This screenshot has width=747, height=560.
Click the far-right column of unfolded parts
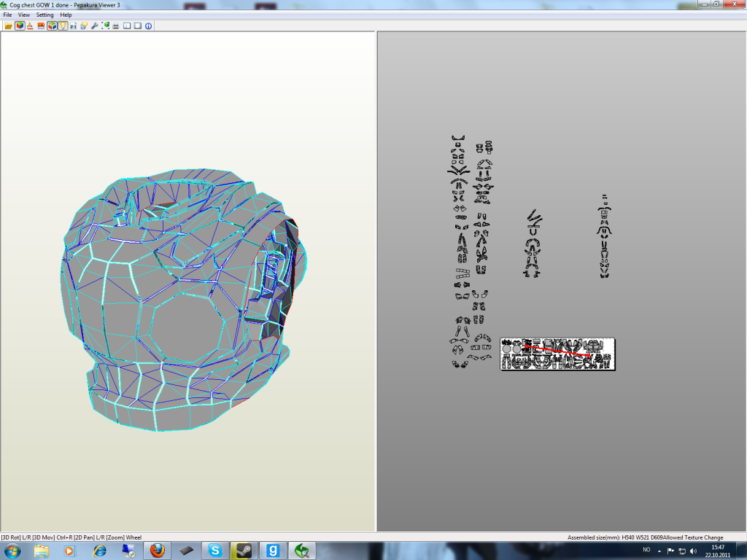click(x=604, y=237)
